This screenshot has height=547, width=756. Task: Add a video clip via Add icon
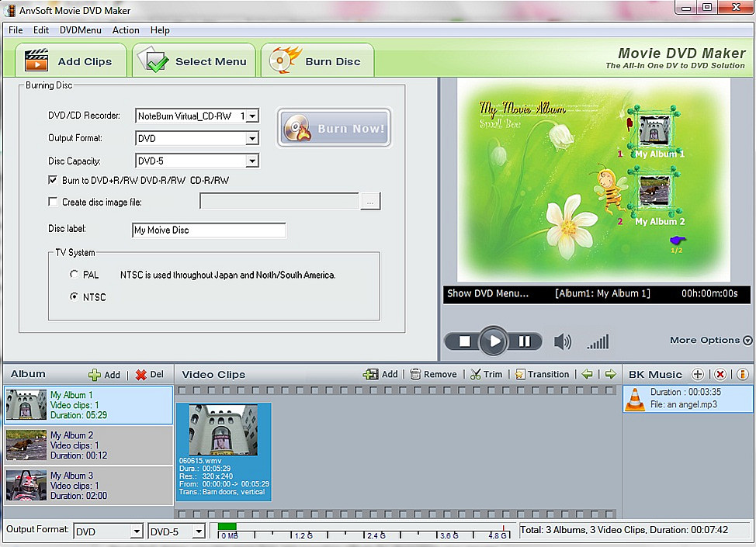click(370, 374)
